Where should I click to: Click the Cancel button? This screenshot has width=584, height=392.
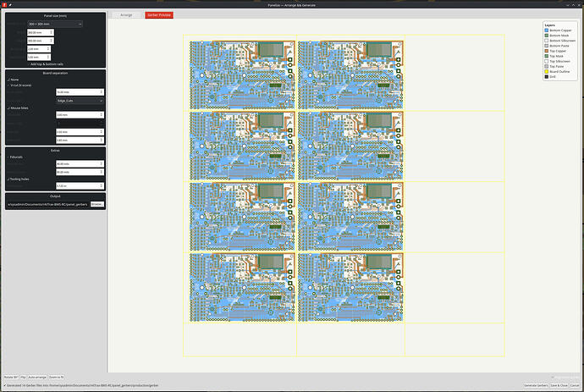pos(575,385)
